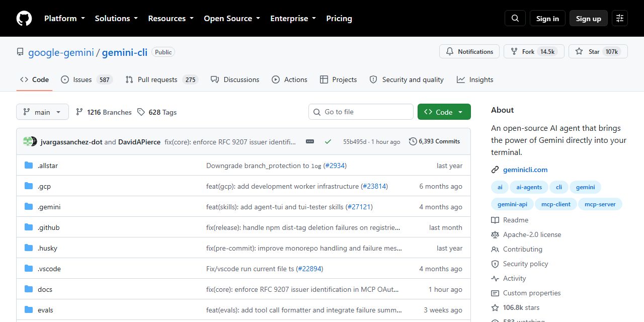The height and width of the screenshot is (322, 644).
Task: Open pull request #23814 link
Action: [x=374, y=186]
